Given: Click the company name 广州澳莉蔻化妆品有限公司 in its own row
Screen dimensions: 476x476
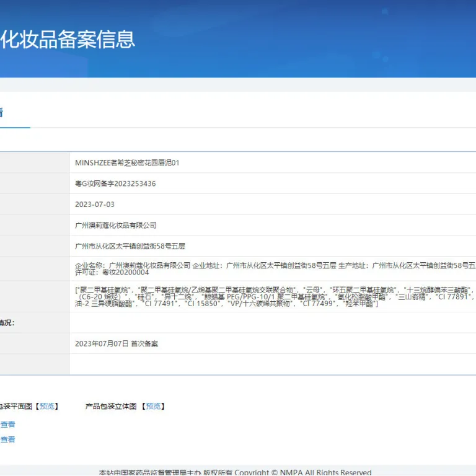Looking at the screenshot, I should [116, 225].
